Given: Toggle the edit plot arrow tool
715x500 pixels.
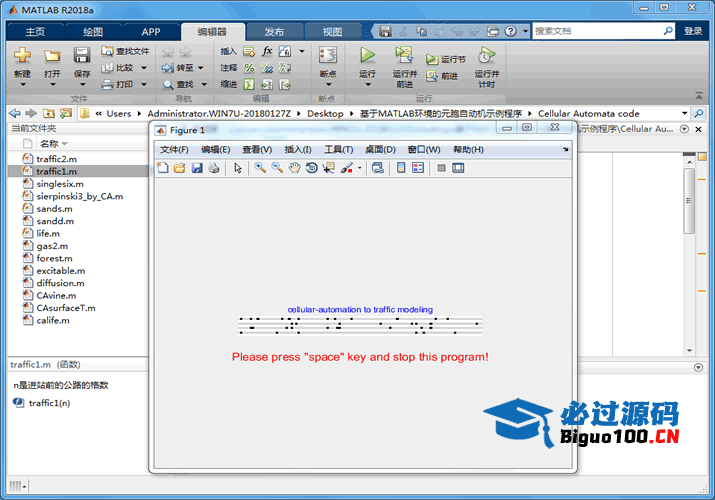Looking at the screenshot, I should click(238, 168).
